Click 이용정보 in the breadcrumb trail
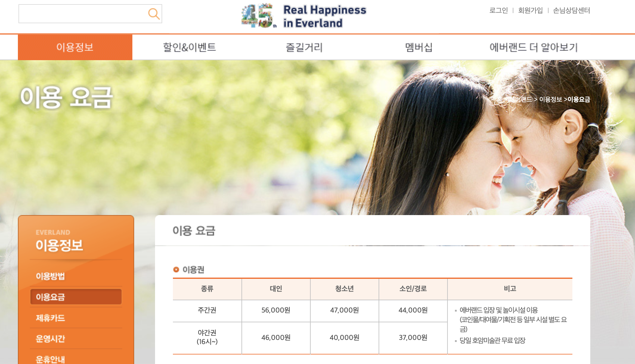Viewport: 635px width, 364px height. tap(550, 99)
